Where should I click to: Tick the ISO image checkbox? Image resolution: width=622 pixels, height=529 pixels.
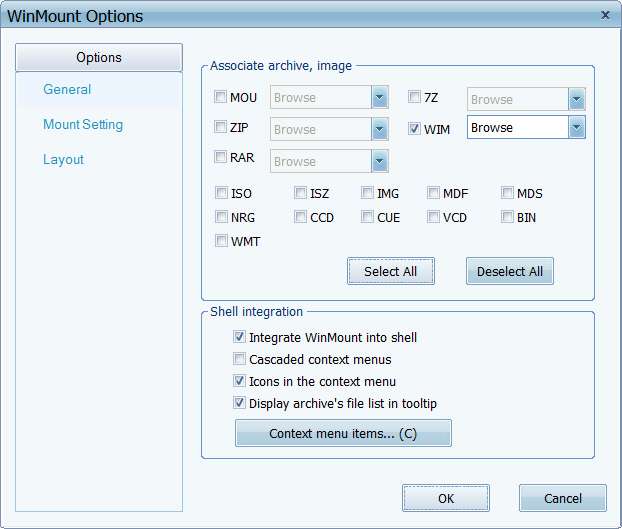click(221, 193)
